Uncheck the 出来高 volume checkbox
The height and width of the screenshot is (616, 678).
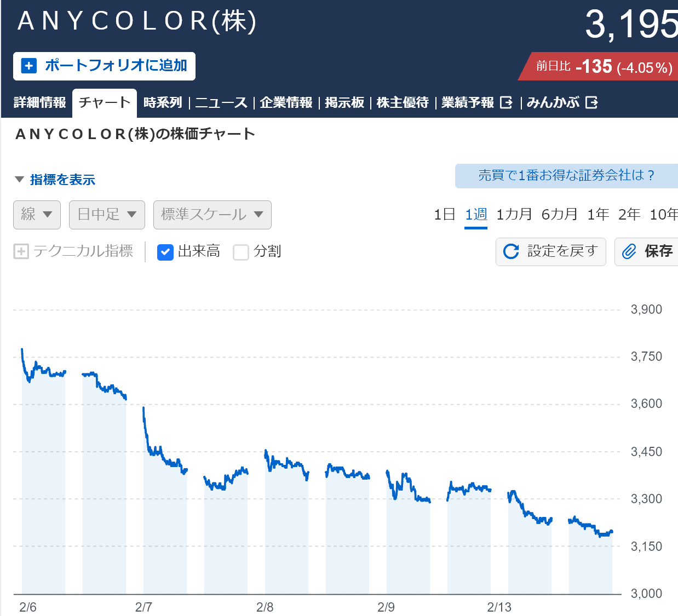(x=165, y=252)
